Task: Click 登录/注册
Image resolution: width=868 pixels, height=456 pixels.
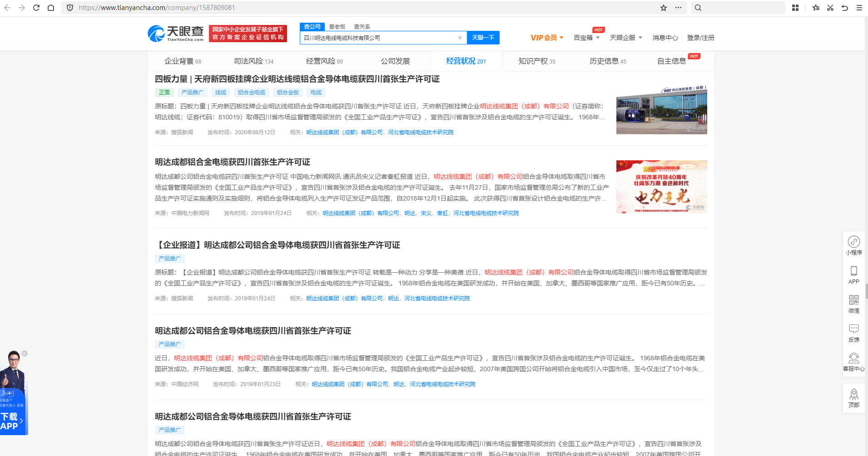Action: point(700,38)
